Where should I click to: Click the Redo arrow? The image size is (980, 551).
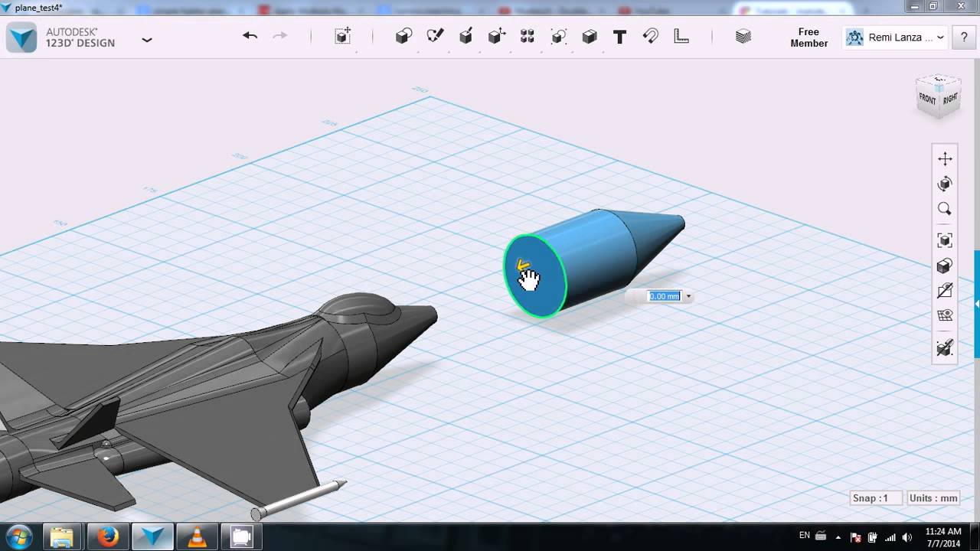[280, 36]
